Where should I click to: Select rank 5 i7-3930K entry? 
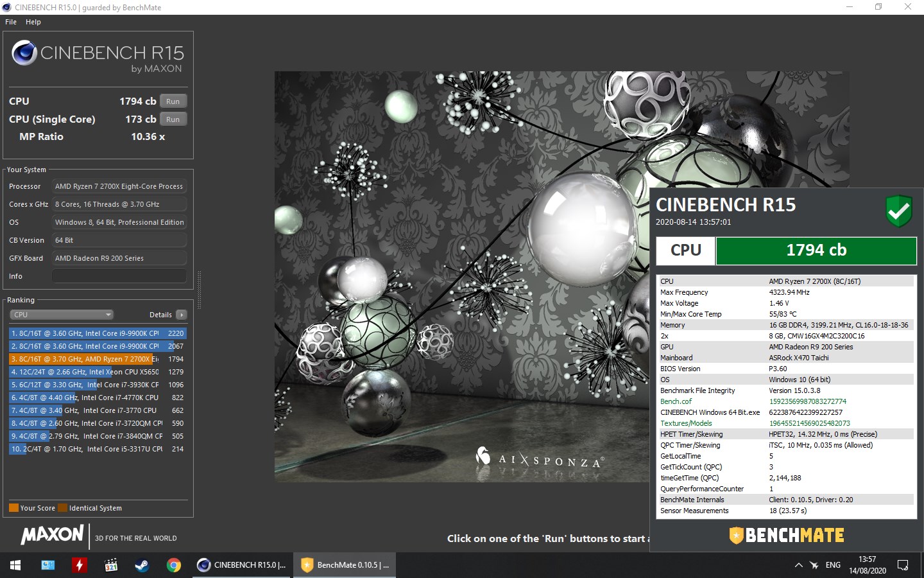pos(98,385)
